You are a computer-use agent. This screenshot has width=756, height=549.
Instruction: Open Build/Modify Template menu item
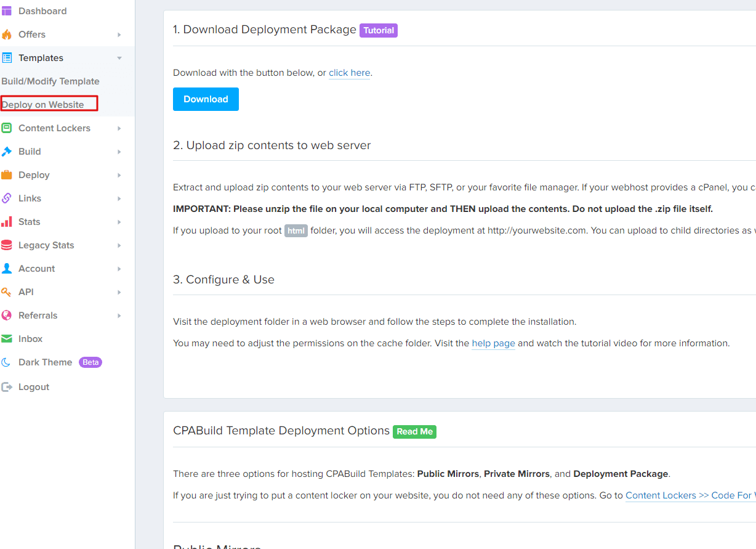(50, 81)
